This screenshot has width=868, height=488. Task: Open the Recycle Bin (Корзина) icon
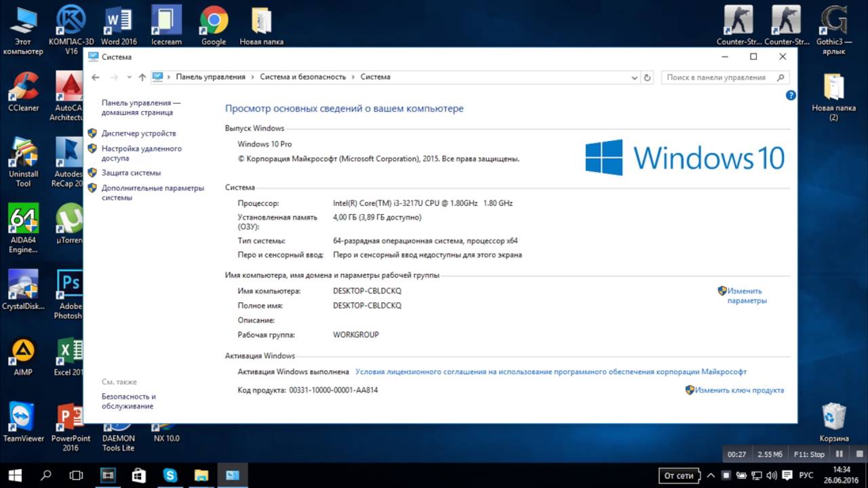point(833,422)
